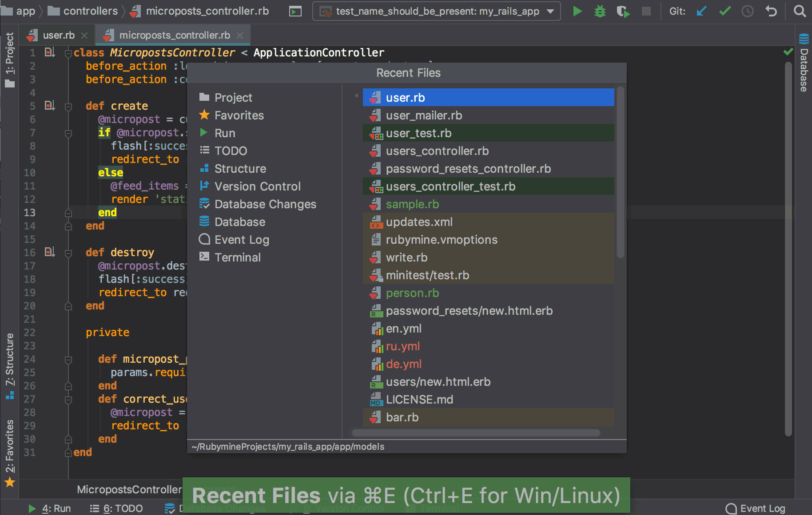
Task: Open Search Everywhere magnifier icon
Action: [800, 11]
